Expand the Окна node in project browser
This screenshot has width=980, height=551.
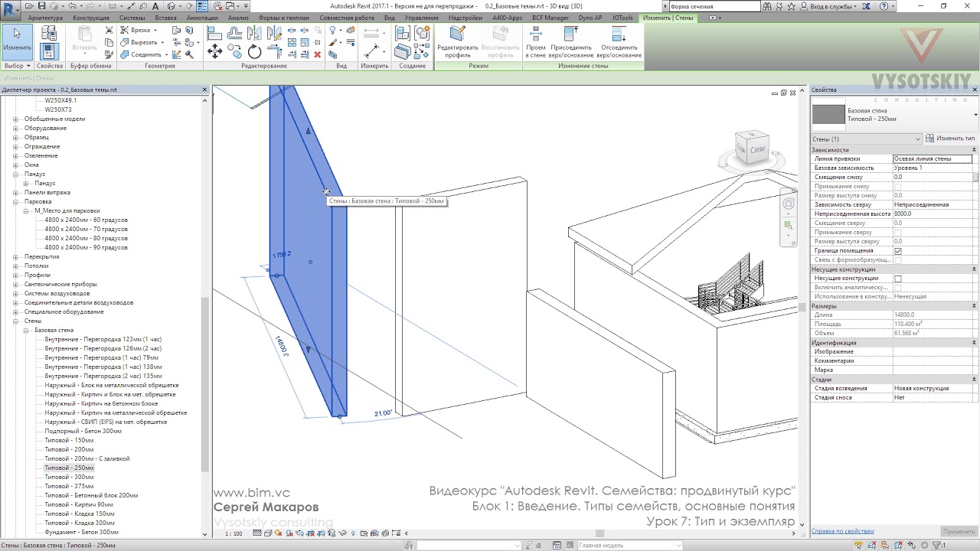[x=16, y=165]
